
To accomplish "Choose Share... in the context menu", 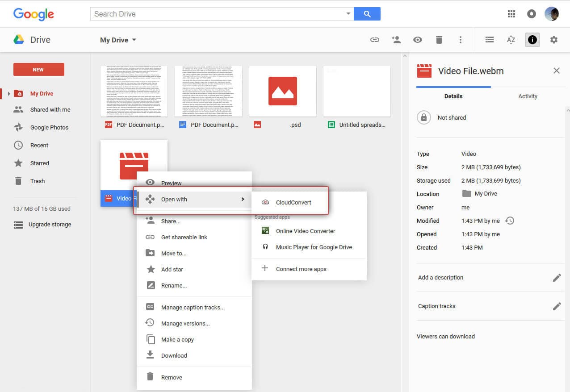I will [194, 221].
